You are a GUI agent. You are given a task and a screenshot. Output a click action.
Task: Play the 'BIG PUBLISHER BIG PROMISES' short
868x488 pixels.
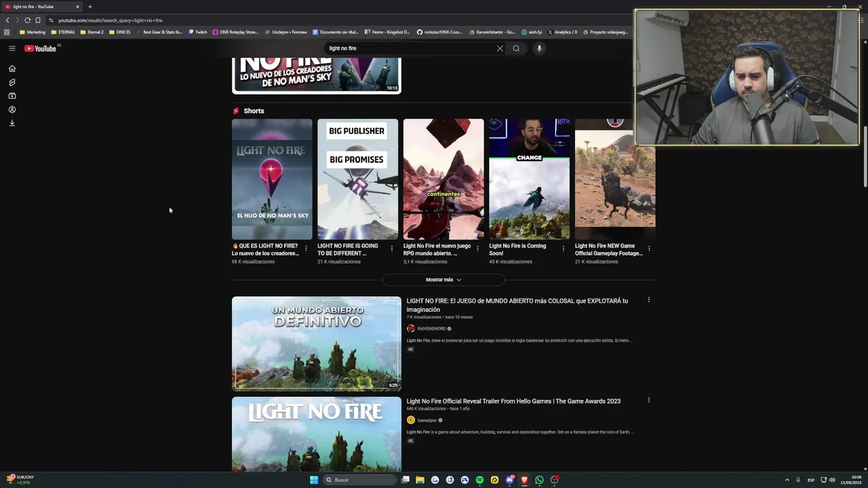[x=357, y=179]
